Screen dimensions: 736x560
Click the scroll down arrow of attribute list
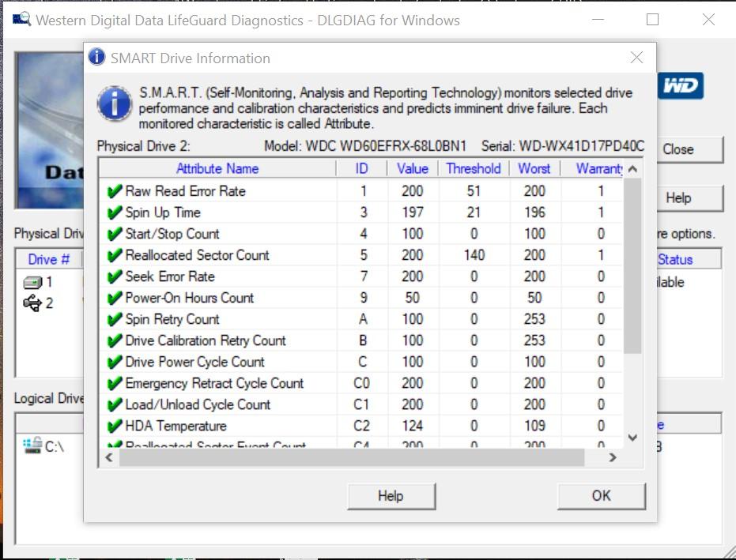[x=632, y=438]
